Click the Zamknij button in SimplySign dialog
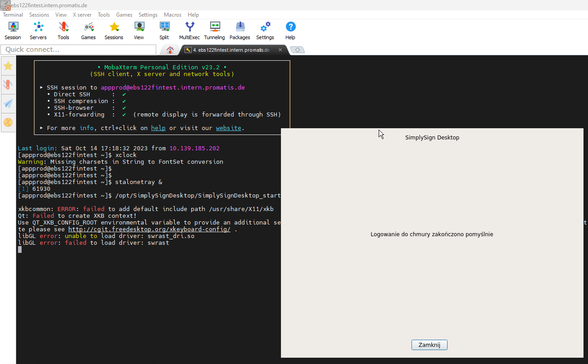 pyautogui.click(x=430, y=345)
